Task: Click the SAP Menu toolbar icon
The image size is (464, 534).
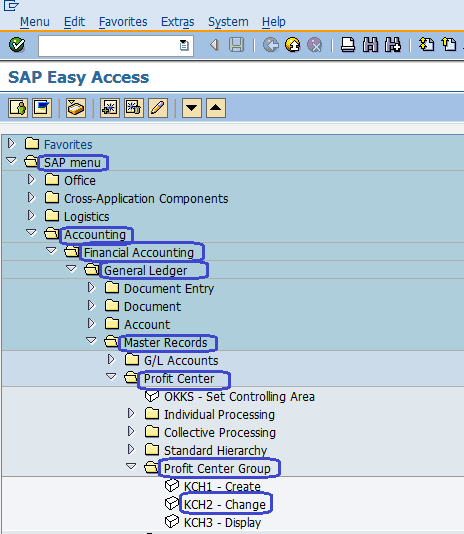Action: tap(42, 108)
